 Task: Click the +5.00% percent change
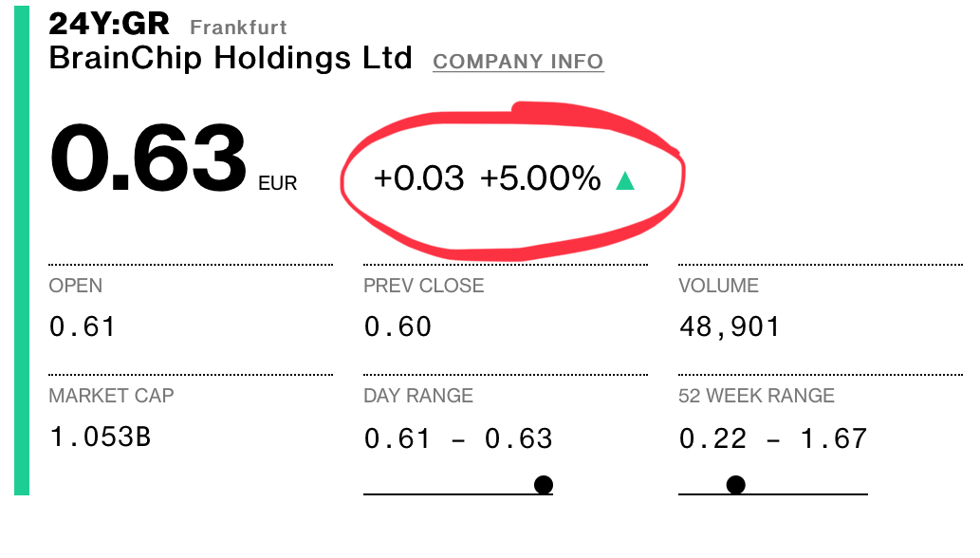click(x=541, y=178)
